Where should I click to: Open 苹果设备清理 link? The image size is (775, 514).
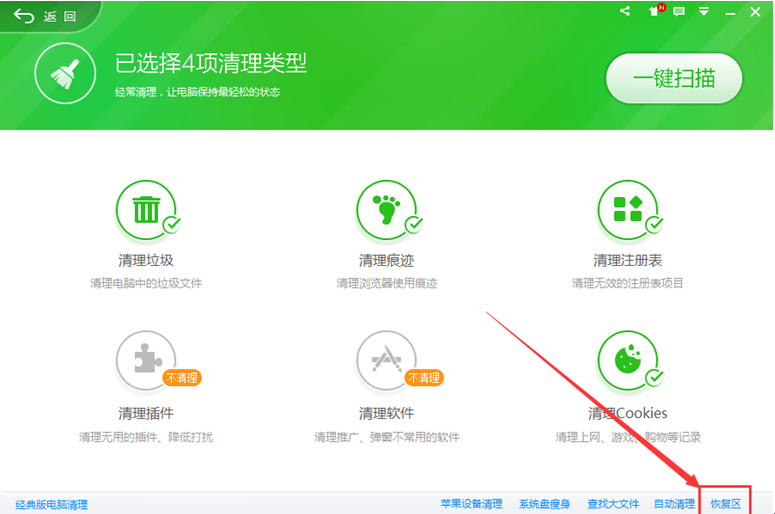472,504
